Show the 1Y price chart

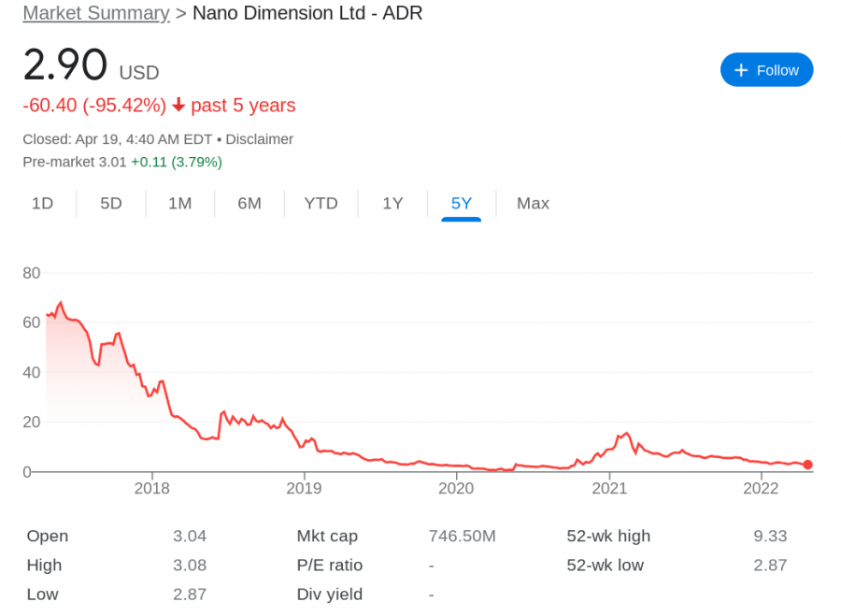click(392, 204)
